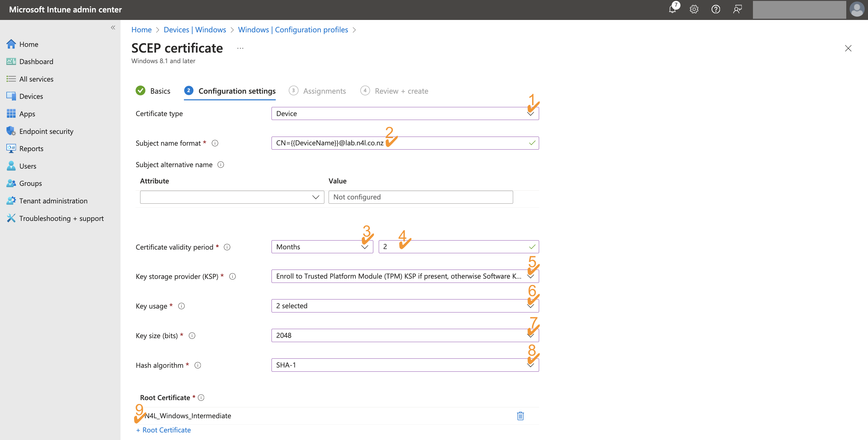Go back to the Basics tab
The height and width of the screenshot is (440, 868).
[160, 91]
